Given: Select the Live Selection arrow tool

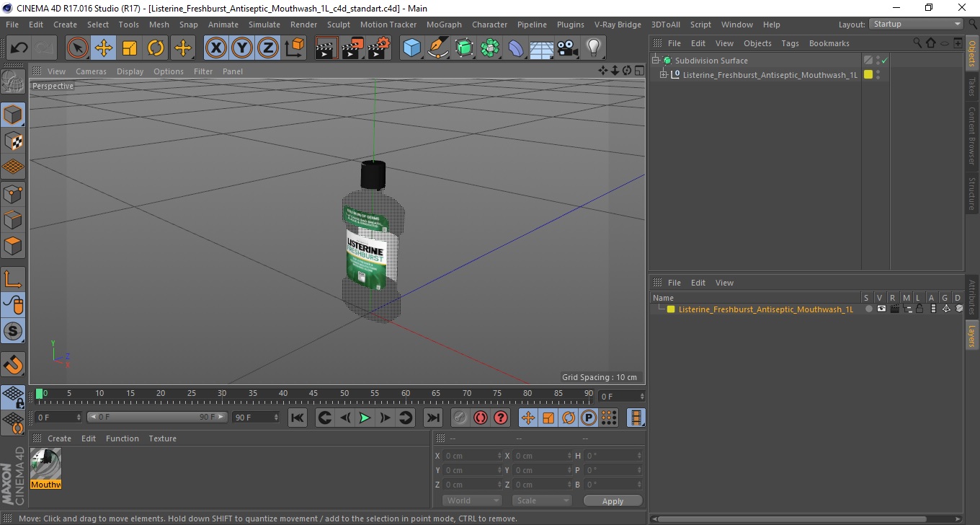Looking at the screenshot, I should tap(78, 48).
